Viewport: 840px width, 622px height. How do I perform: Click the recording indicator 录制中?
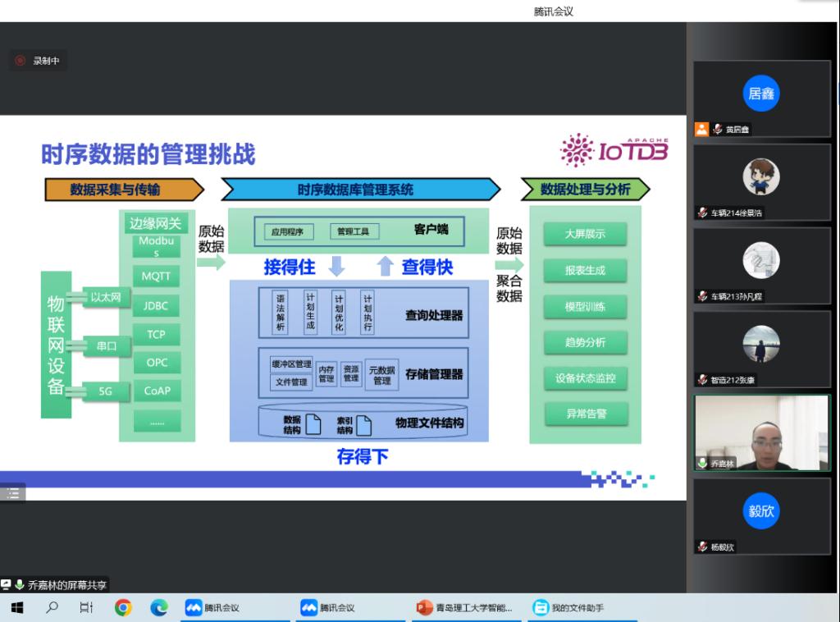[x=38, y=61]
